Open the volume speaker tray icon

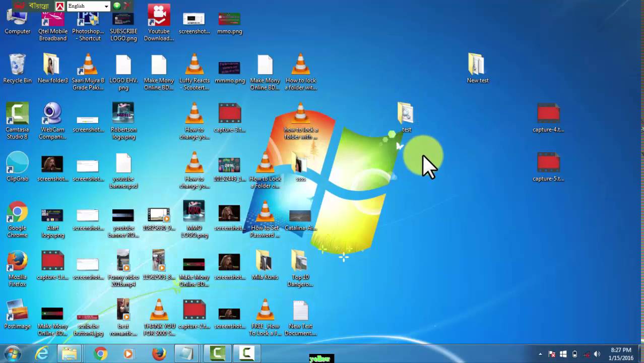tap(597, 354)
